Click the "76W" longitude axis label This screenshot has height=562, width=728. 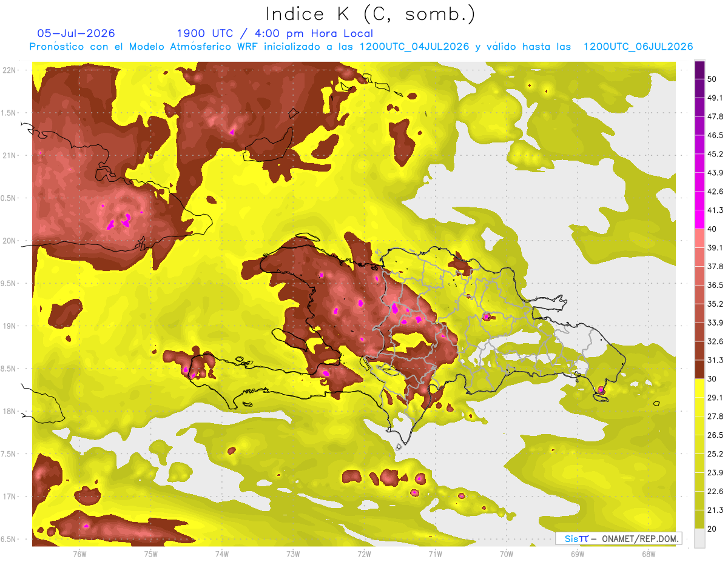(x=79, y=554)
